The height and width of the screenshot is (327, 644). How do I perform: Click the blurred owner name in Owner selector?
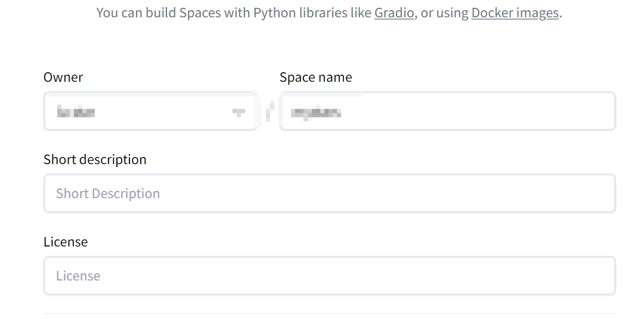77,112
